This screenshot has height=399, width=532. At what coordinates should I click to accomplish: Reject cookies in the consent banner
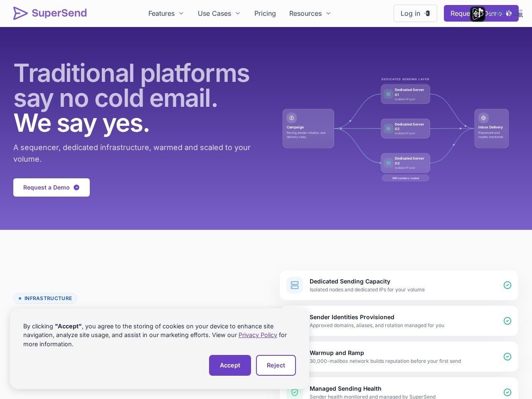point(276,365)
